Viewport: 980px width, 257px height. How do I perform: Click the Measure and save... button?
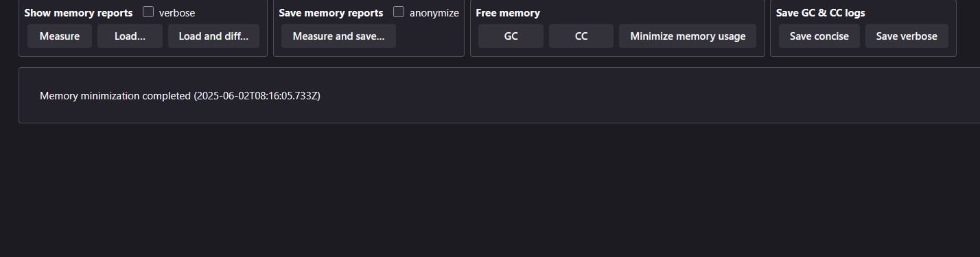coord(339,36)
